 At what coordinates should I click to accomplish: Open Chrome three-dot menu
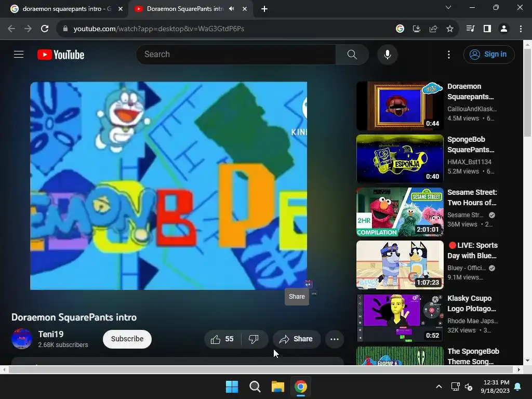[x=521, y=29]
